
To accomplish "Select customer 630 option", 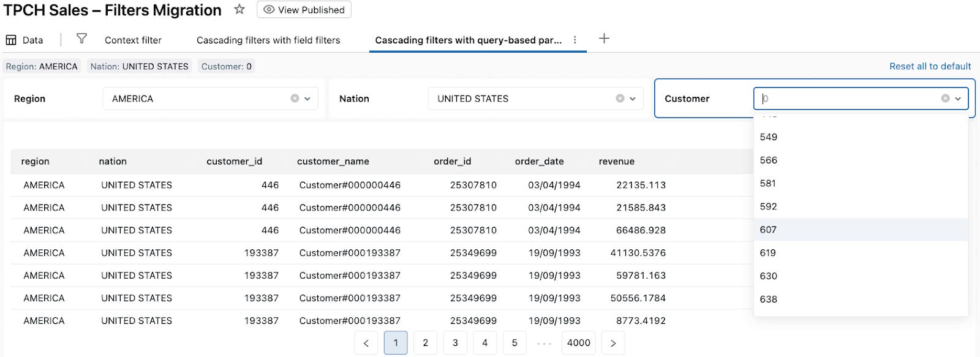I will pyautogui.click(x=861, y=276).
